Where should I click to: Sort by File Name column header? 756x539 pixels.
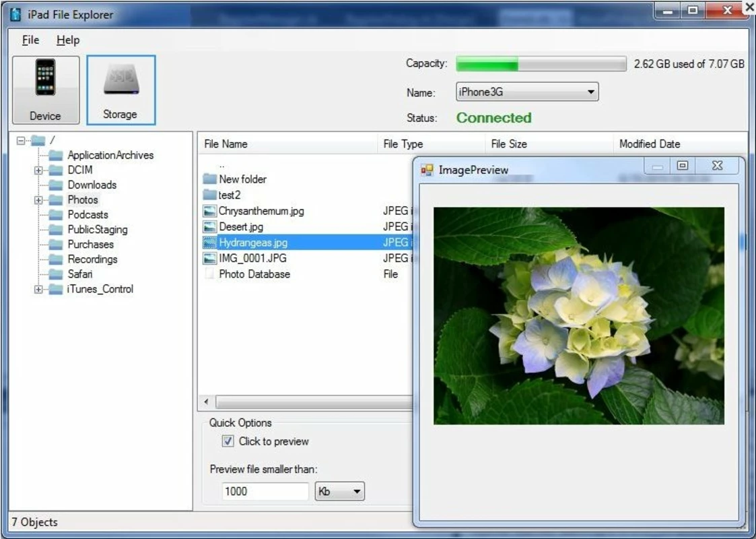pyautogui.click(x=288, y=144)
